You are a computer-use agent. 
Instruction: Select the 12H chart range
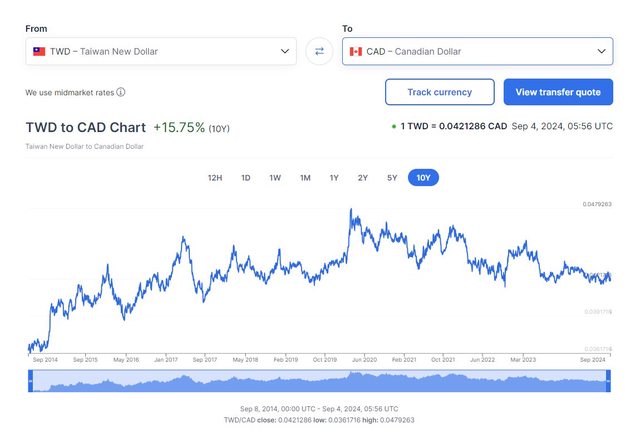click(214, 178)
